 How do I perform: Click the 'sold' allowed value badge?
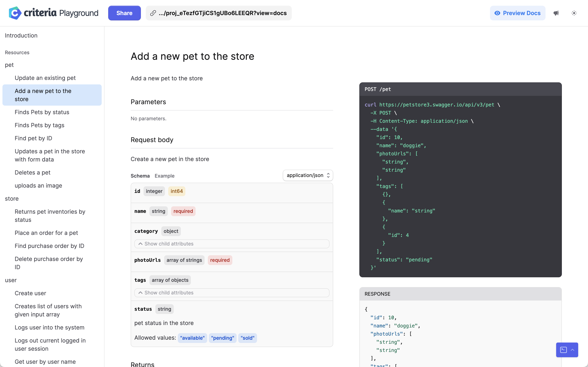[247, 338]
